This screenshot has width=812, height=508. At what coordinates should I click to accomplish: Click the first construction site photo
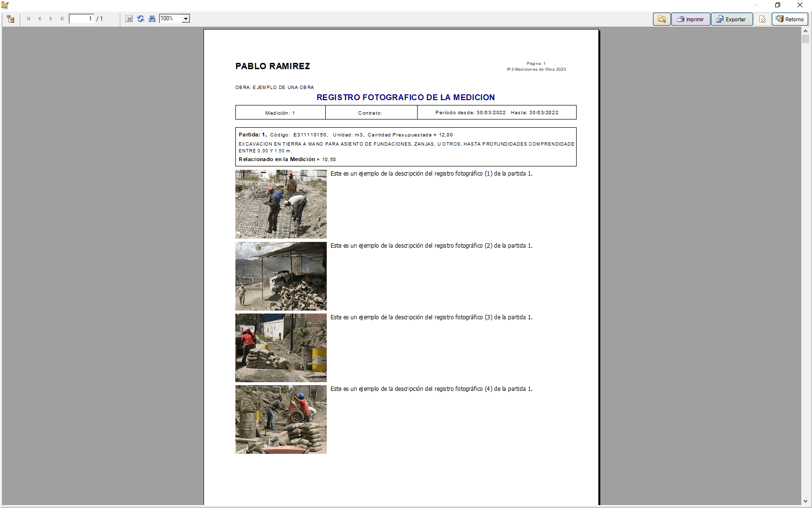click(x=280, y=204)
